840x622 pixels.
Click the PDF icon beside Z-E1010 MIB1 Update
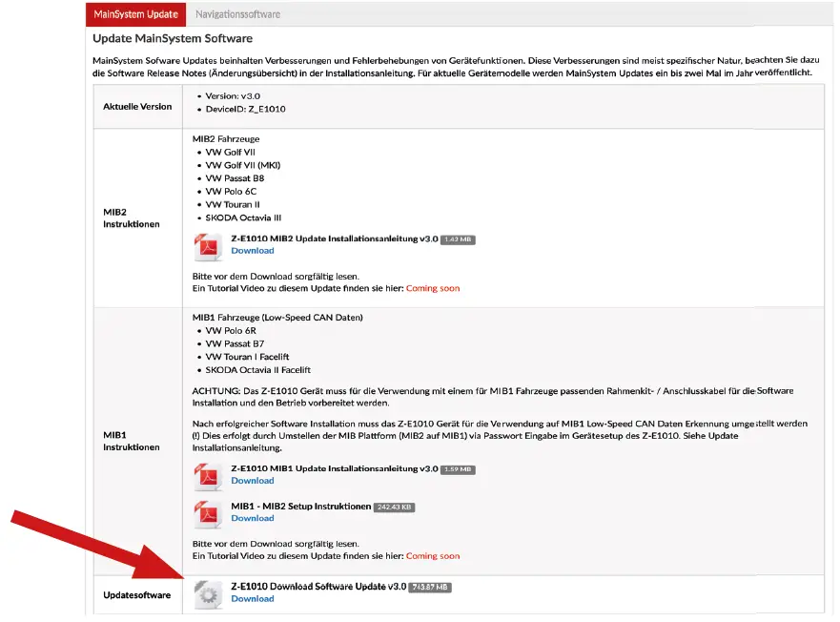[209, 474]
